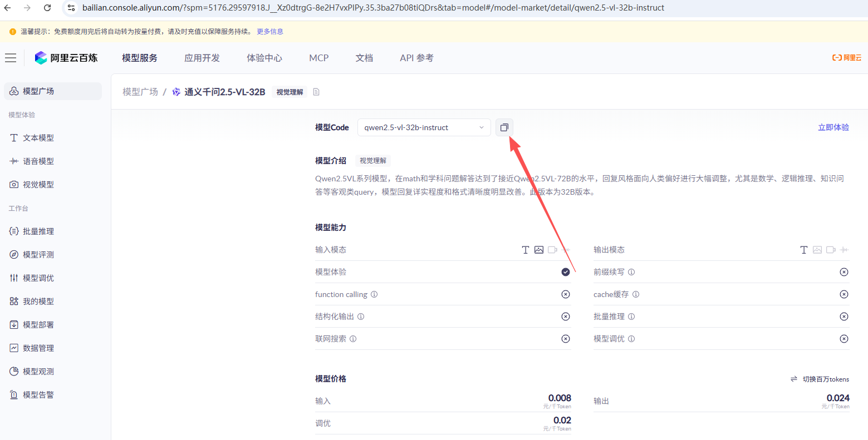Screen dimensions: 868x440
Task: Click the X status on function calling row
Action: point(566,294)
